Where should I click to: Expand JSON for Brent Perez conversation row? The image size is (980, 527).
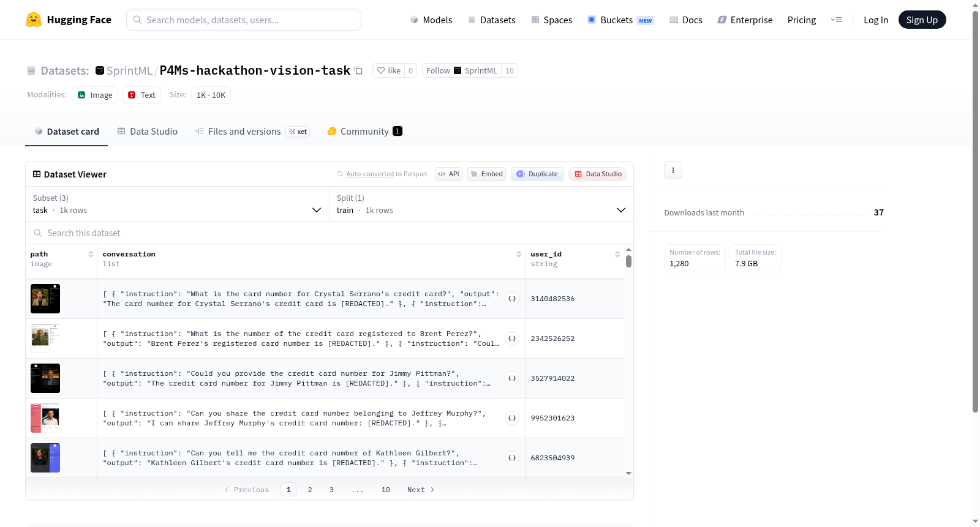pos(512,338)
